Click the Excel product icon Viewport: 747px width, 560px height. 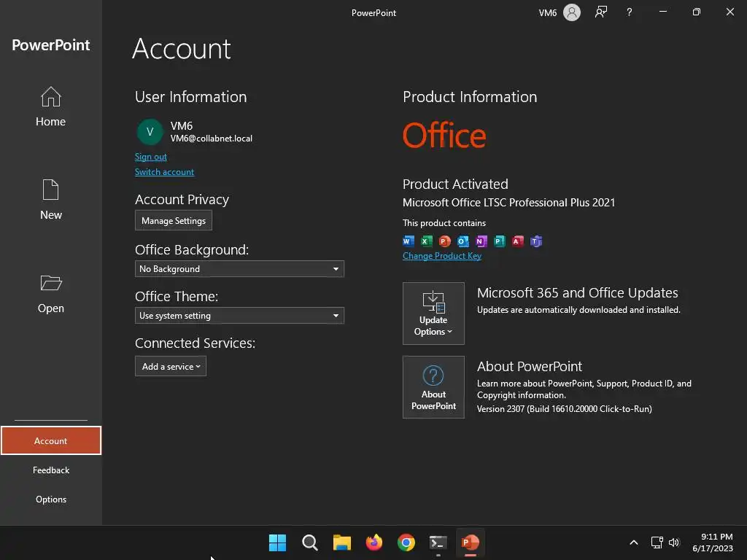426,241
